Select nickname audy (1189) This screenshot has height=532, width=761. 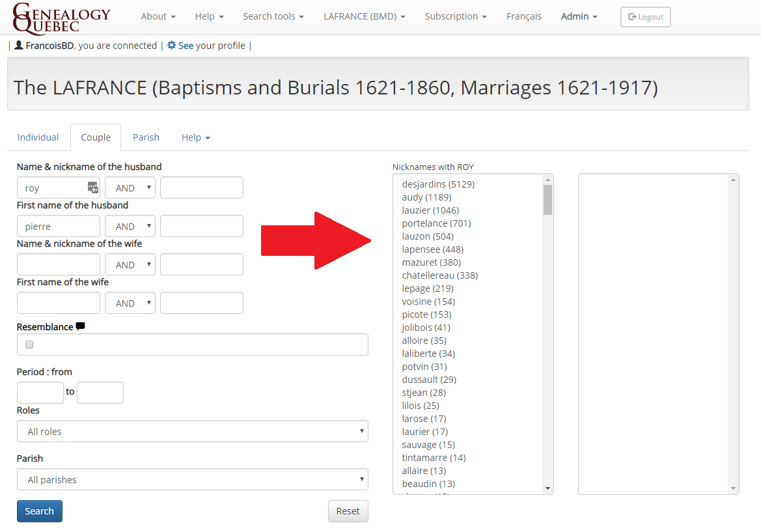[x=426, y=197]
